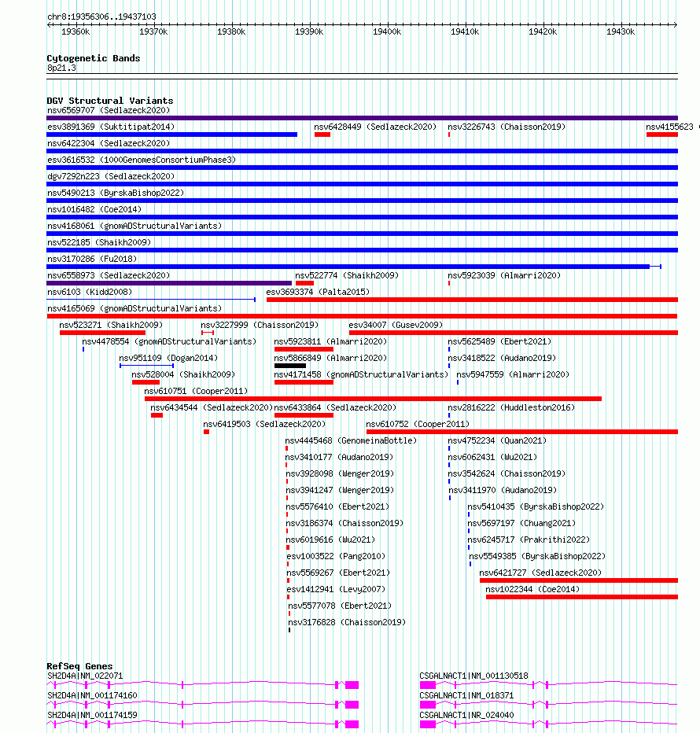Image resolution: width=700 pixels, height=733 pixels.
Task: Click the purple nsv6558973 (Sedlazeck2020) bar
Action: (169, 283)
